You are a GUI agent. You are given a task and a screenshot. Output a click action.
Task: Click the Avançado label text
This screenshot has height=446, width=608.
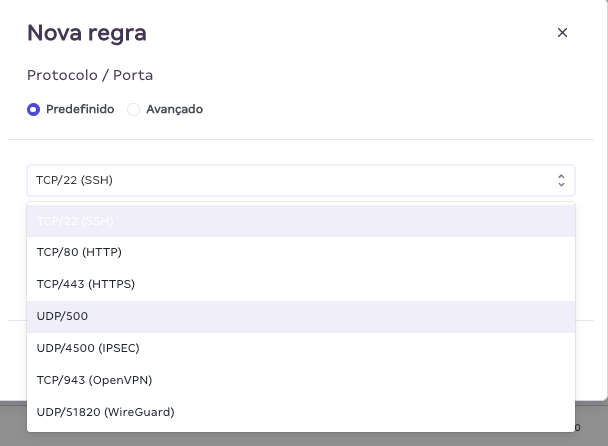(174, 109)
